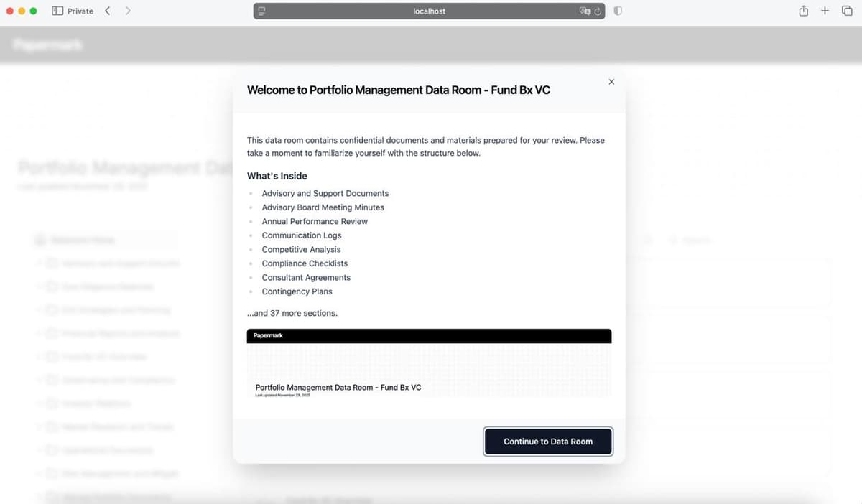Select Contingency Plans from the section list
The image size is (862, 504).
(x=297, y=291)
